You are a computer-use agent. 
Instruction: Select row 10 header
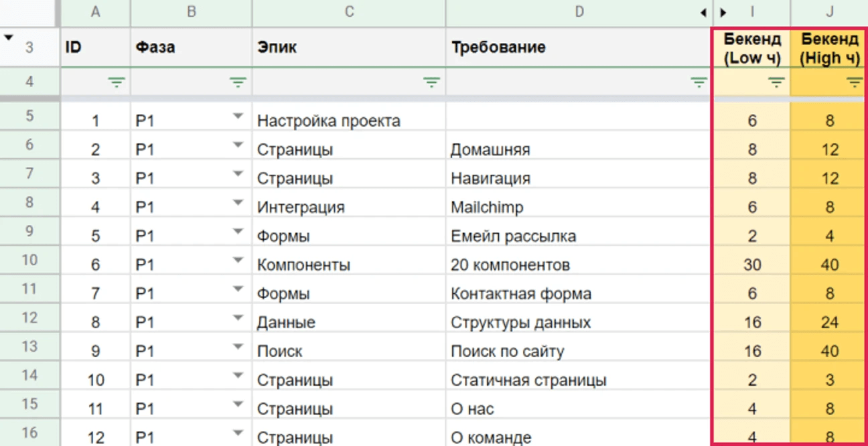pyautogui.click(x=29, y=260)
